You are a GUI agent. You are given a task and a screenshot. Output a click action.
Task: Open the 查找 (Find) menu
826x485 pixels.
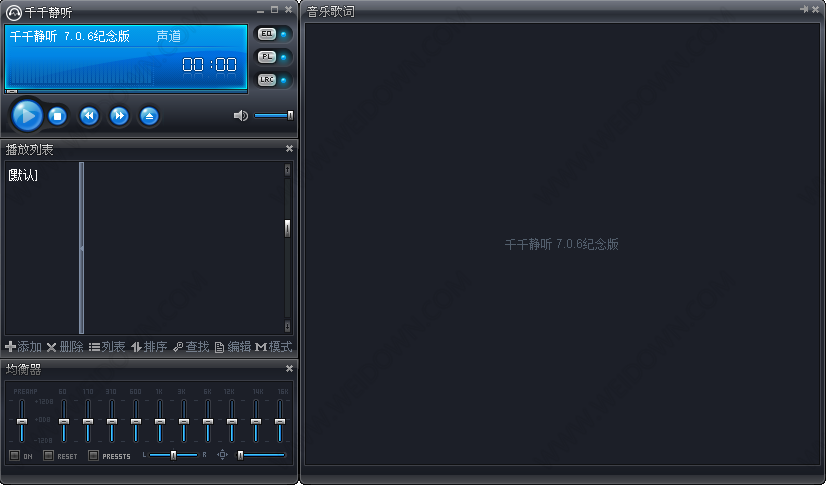point(191,347)
